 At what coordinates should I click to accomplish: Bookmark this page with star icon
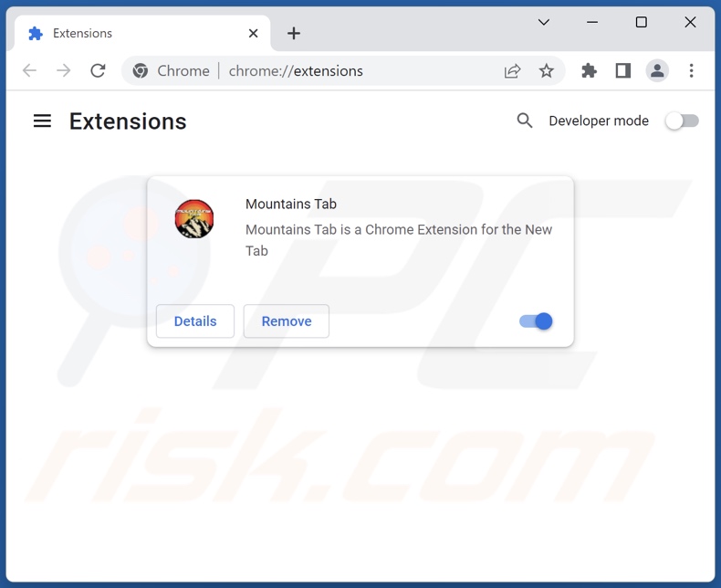coord(547,71)
